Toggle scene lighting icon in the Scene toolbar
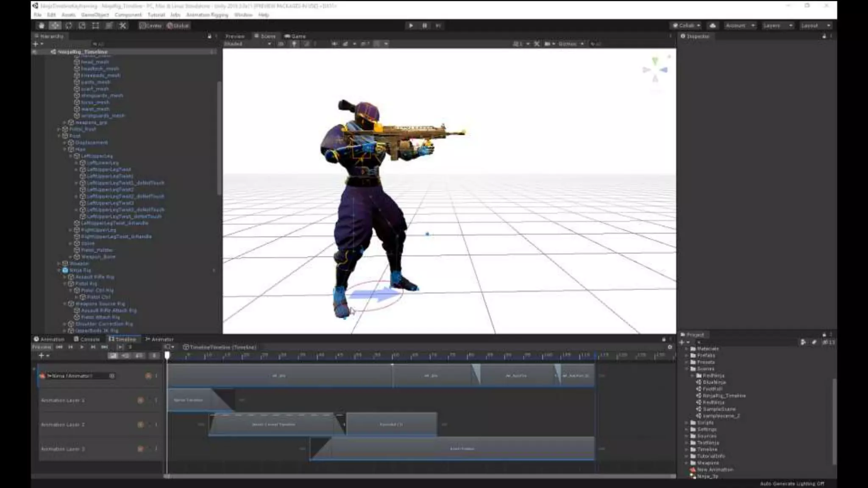Viewport: 868px width, 488px height. click(294, 44)
